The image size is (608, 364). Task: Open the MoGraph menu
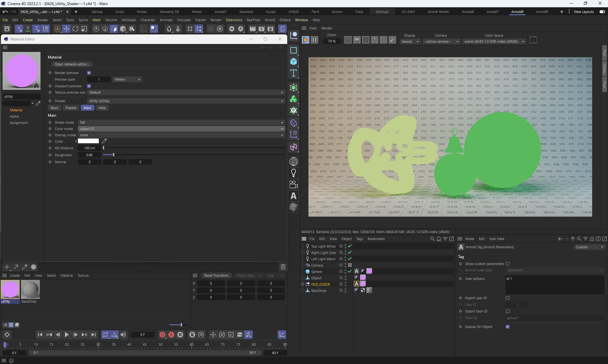[129, 20]
